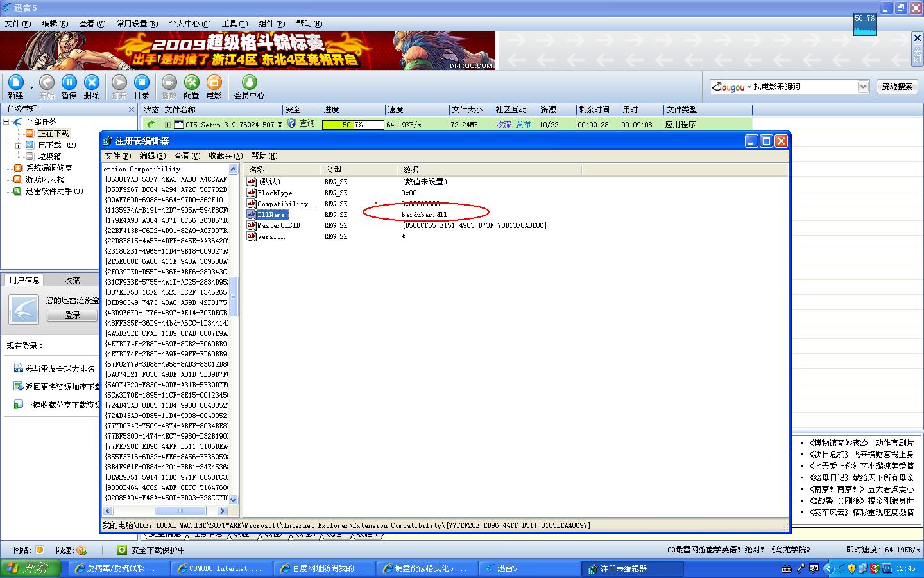Click the 新建 (New task) toolbar icon
924x578 pixels.
[x=15, y=82]
